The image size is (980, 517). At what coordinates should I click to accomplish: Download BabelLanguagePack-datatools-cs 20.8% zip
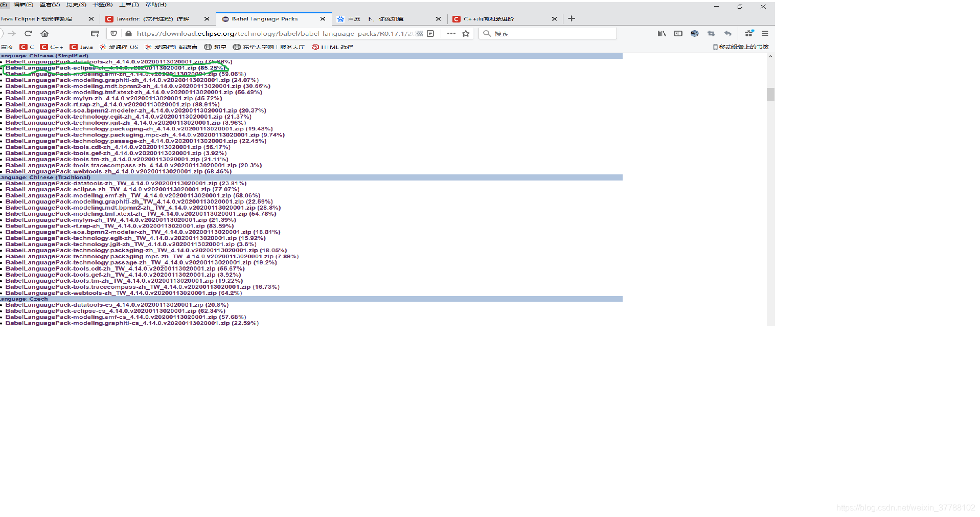[117, 305]
